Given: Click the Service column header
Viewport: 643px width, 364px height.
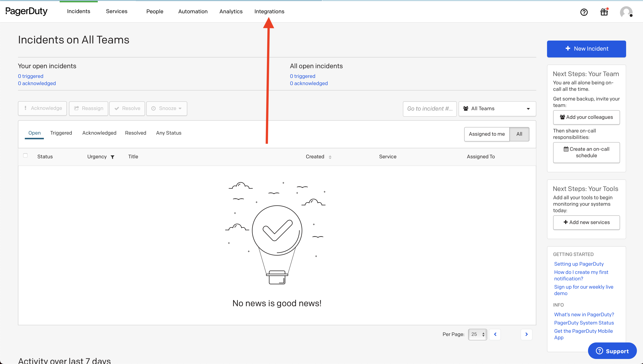Looking at the screenshot, I should tap(388, 157).
